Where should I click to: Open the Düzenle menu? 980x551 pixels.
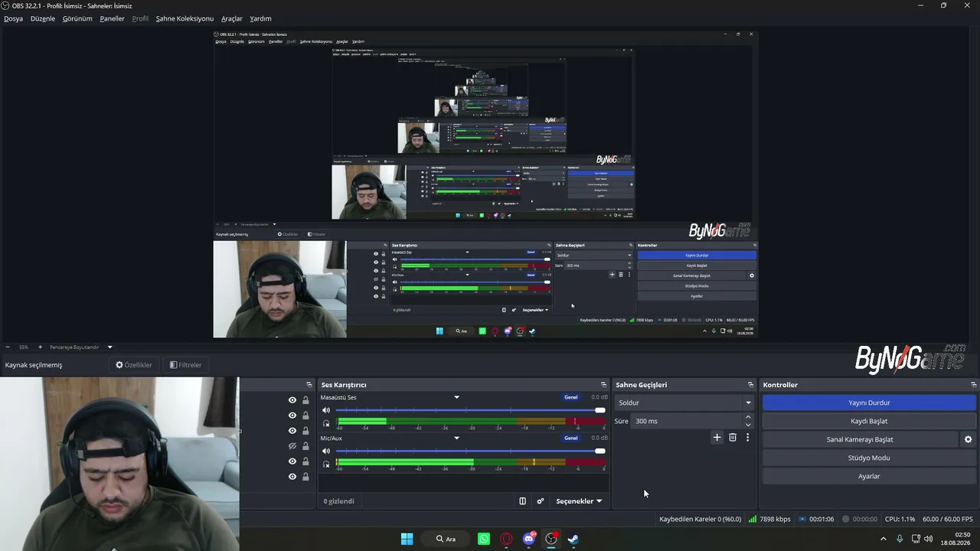[43, 18]
